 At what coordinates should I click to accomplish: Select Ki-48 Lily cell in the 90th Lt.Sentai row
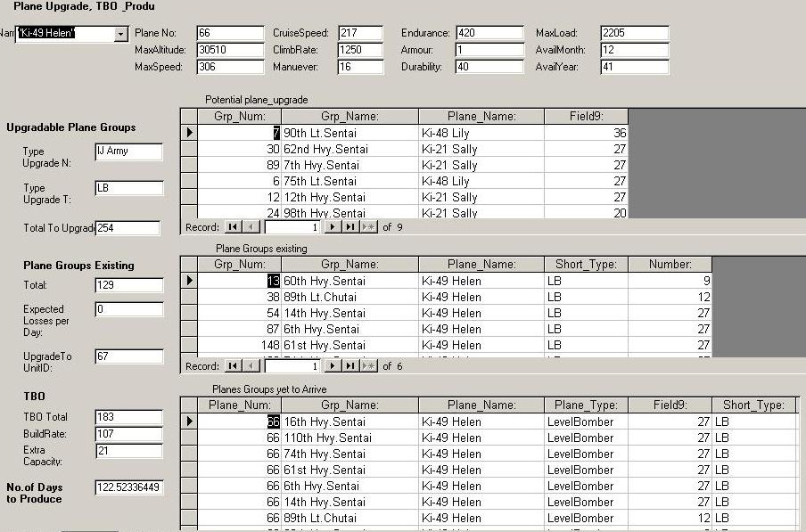click(x=481, y=133)
